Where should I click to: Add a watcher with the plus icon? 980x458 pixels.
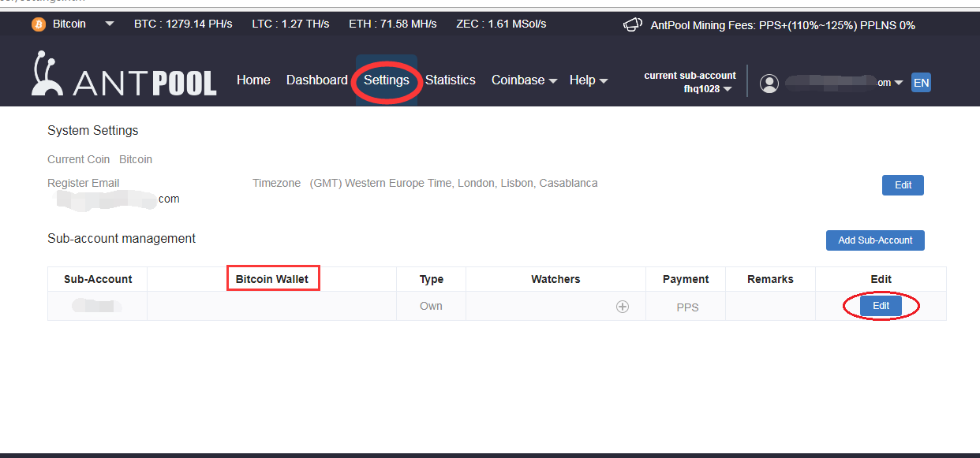623,307
